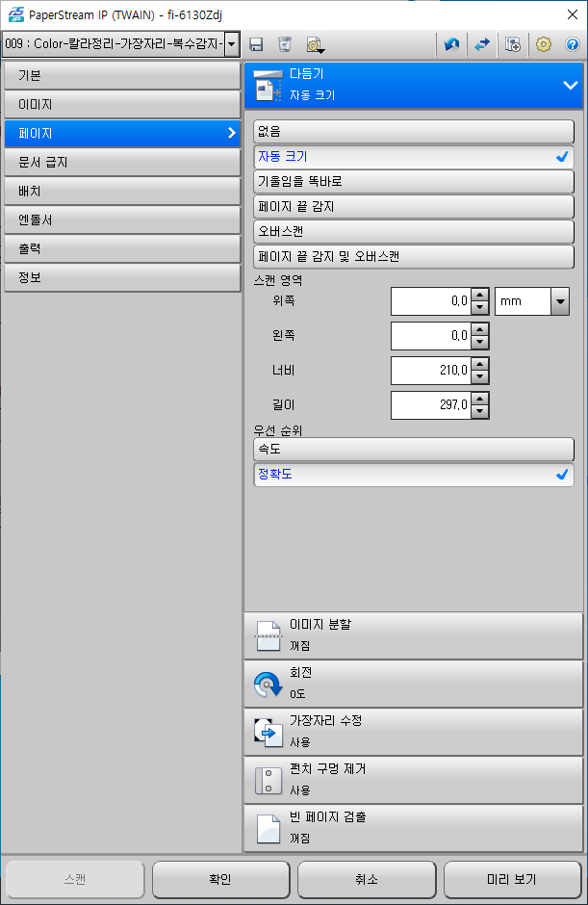Select the 없음 cropping option
The image size is (588, 905).
coord(414,132)
